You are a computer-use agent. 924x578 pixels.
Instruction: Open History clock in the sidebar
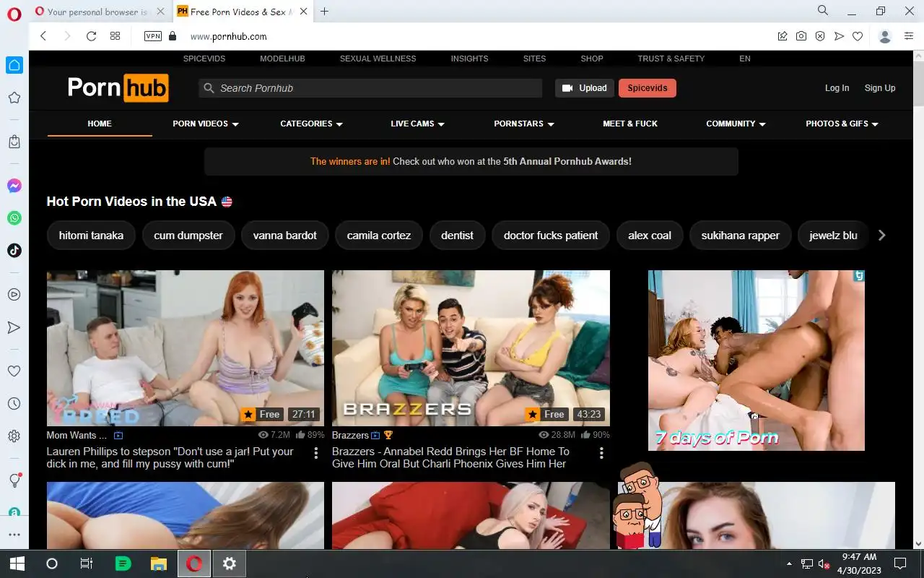point(14,404)
